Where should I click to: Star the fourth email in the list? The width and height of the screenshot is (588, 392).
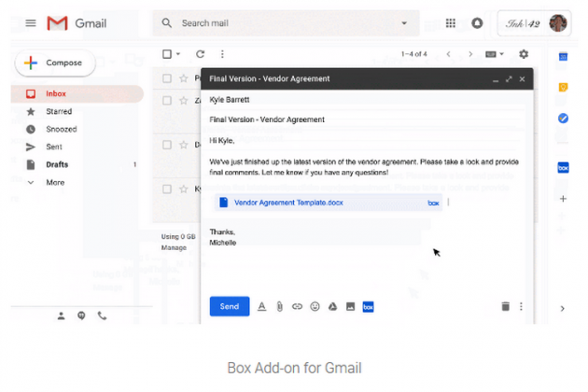pyautogui.click(x=183, y=189)
